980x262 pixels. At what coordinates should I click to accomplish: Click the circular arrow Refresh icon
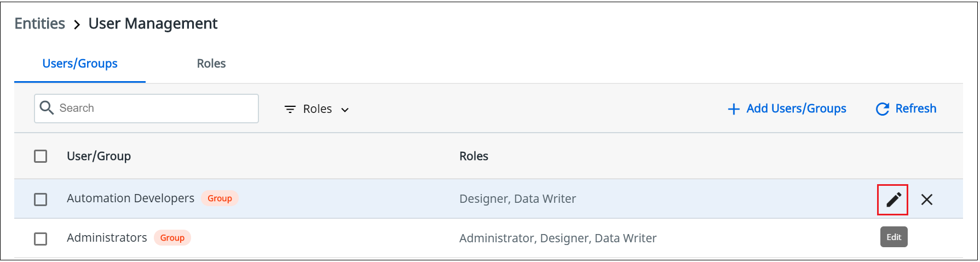pyautogui.click(x=882, y=109)
